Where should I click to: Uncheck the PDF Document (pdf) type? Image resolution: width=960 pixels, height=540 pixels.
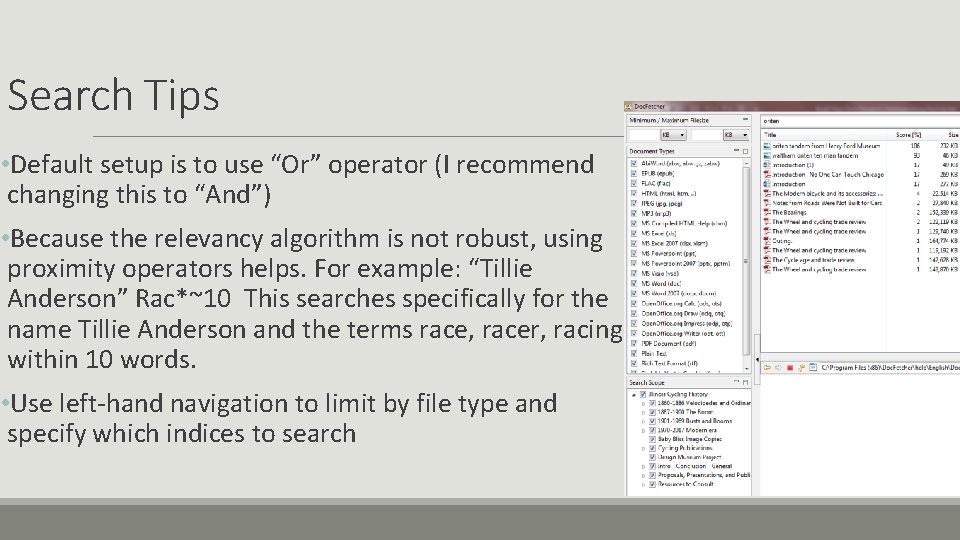click(634, 343)
